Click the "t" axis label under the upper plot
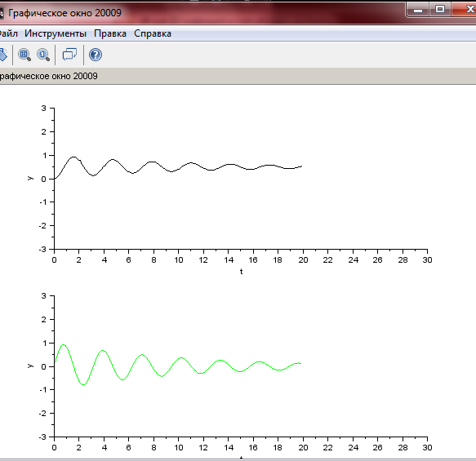 (x=242, y=272)
